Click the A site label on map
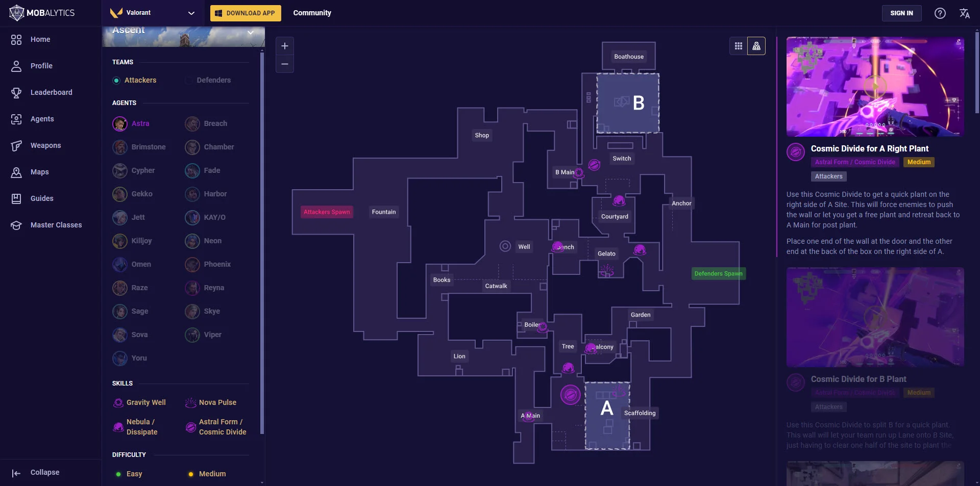Screen dimensions: 980x486 606,408
